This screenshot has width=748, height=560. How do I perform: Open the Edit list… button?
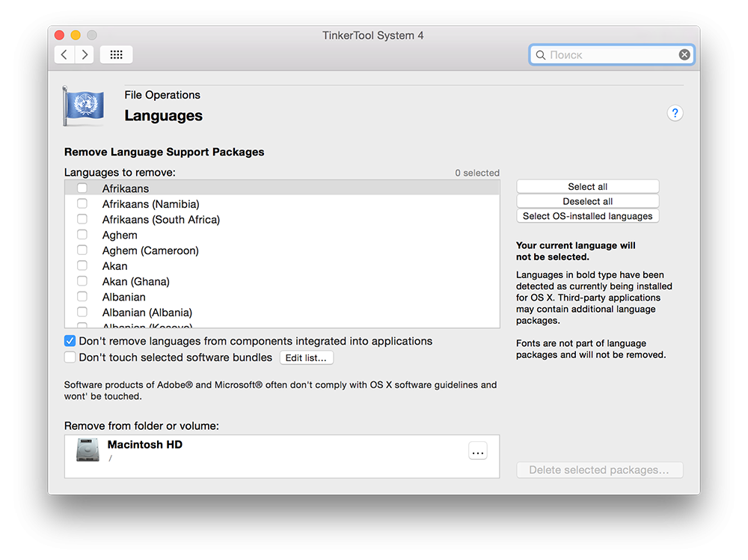click(306, 357)
